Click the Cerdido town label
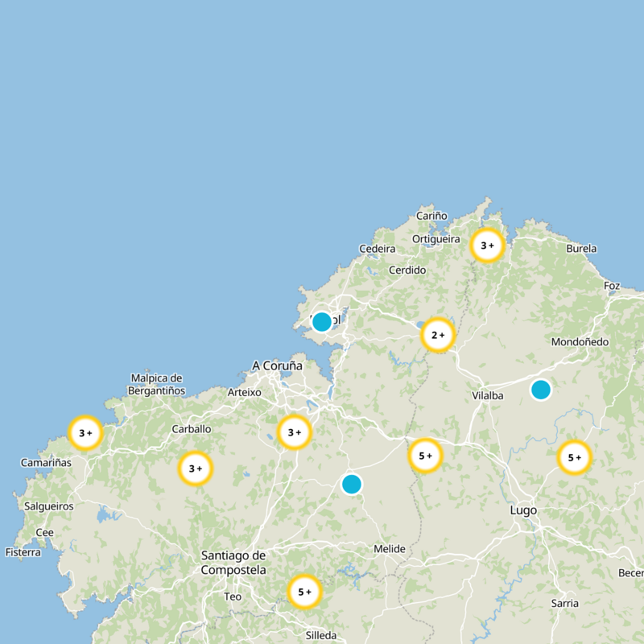644x644 pixels. (407, 270)
